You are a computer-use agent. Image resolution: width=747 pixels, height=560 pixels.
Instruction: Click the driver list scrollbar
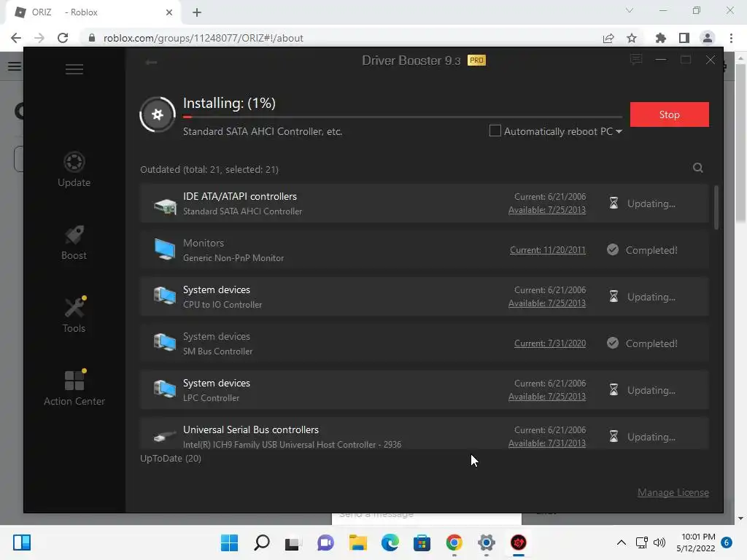pos(716,208)
